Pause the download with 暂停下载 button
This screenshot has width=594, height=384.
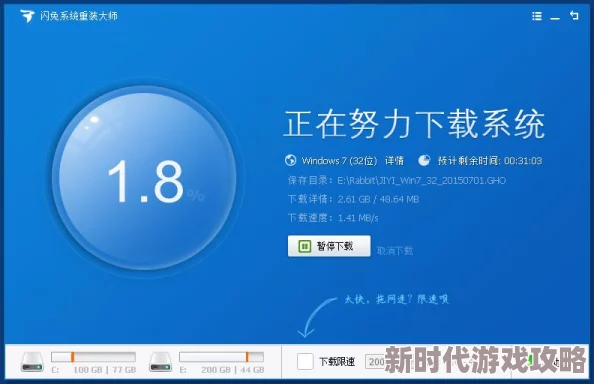pyautogui.click(x=329, y=246)
